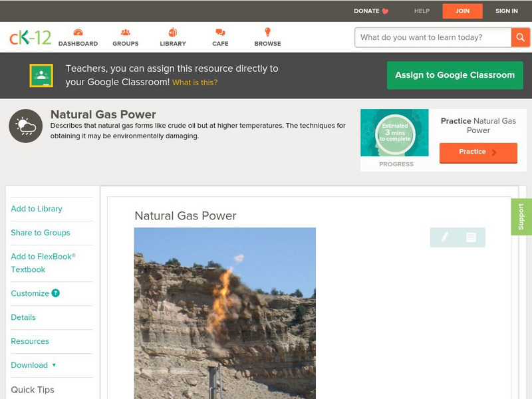
Task: Click CAFE in navigation bar
Action: pos(220,44)
